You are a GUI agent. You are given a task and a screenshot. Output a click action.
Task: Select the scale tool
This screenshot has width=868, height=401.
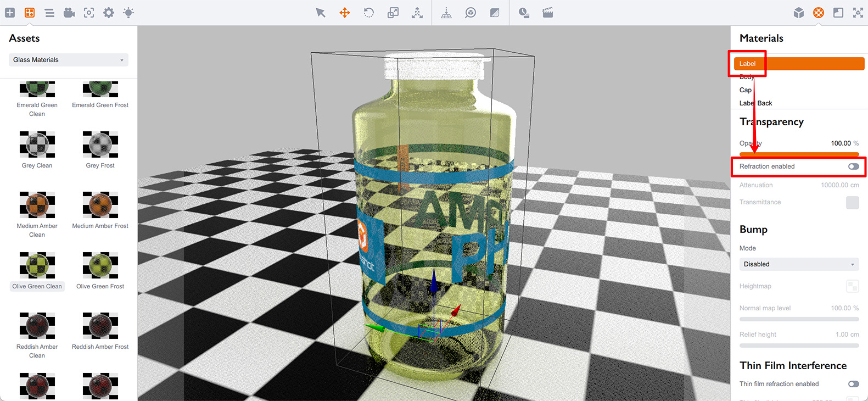(x=393, y=13)
